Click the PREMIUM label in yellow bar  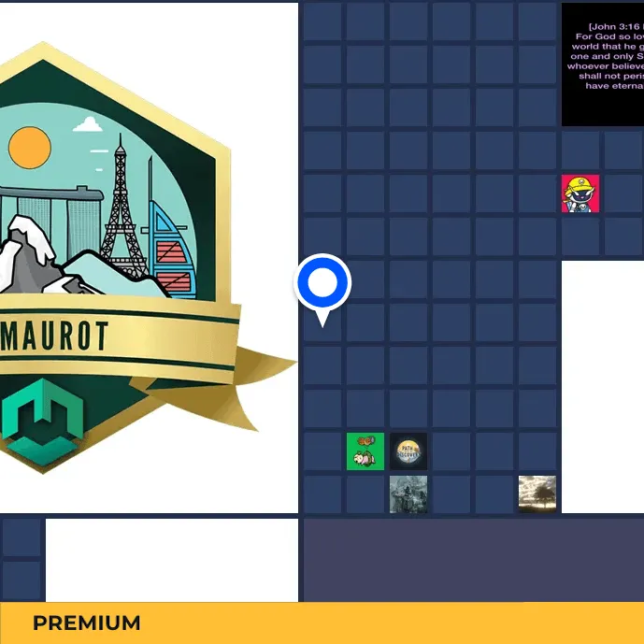(86, 623)
